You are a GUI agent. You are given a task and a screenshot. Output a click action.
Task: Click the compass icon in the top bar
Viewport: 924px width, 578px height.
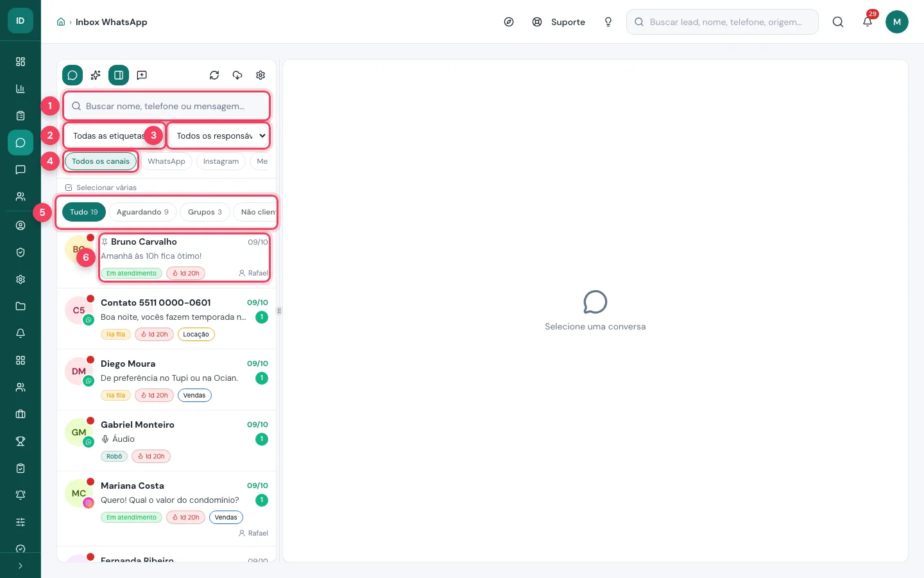click(x=509, y=22)
